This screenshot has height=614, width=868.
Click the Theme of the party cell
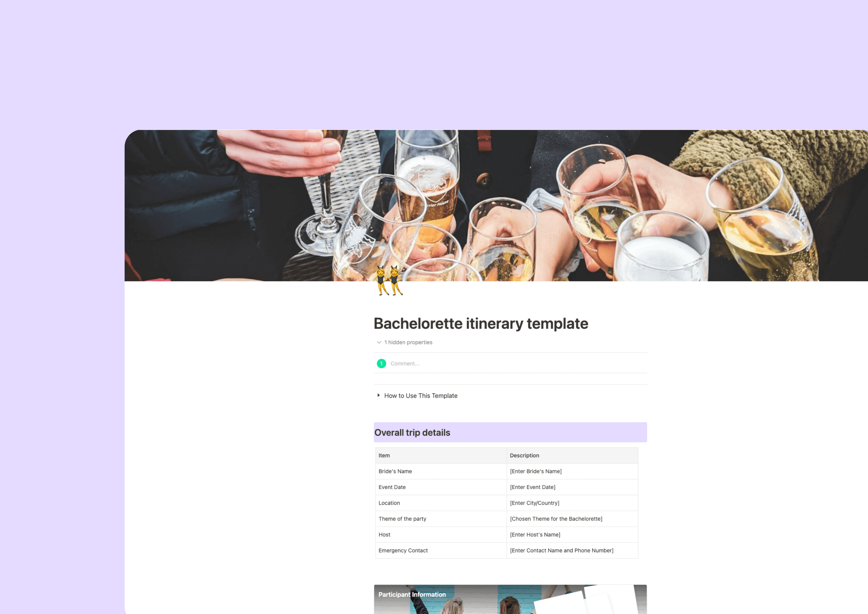click(x=441, y=519)
